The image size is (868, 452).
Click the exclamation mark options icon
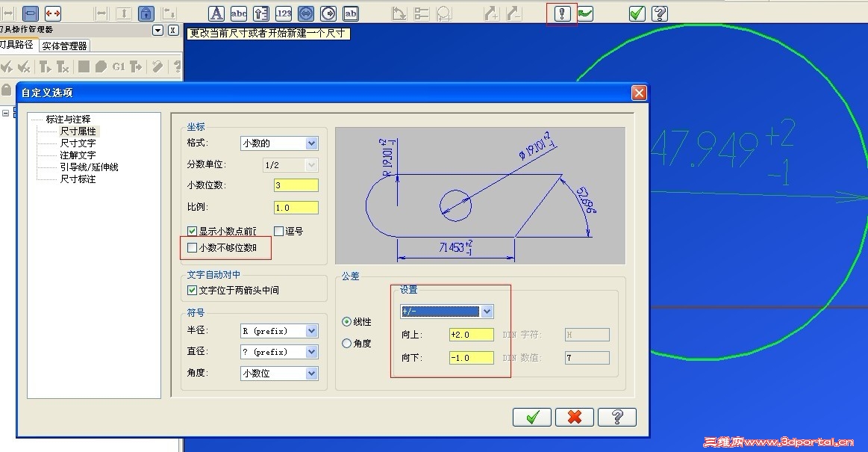point(562,13)
